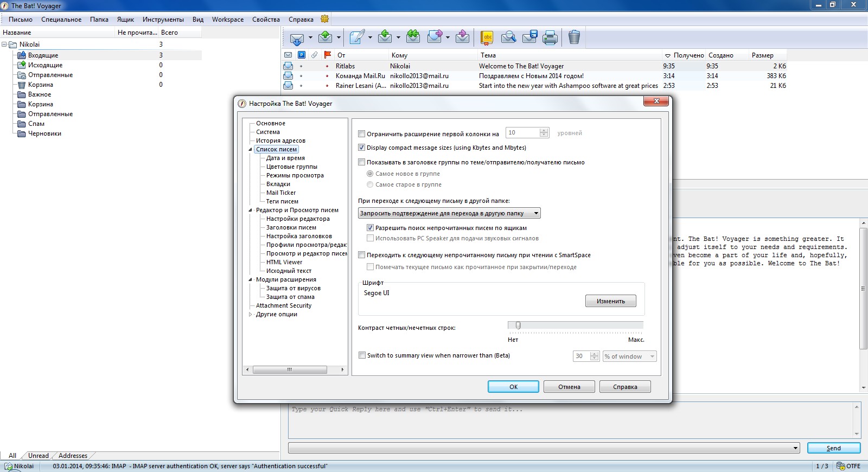The image size is (868, 472).
Task: Toggle 'Разрешить поиск непрочитанных писем' checkbox
Action: (x=371, y=228)
